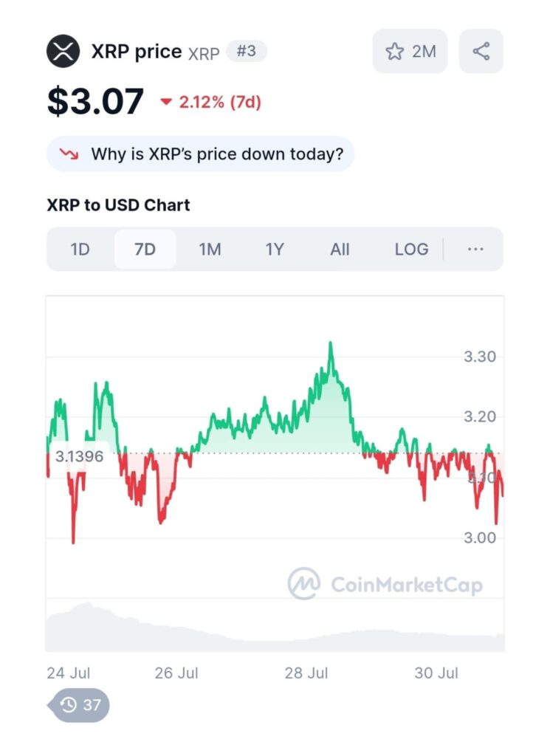Image resolution: width=550 pixels, height=756 pixels.
Task: Select the 7D timeframe tab
Action: point(145,250)
